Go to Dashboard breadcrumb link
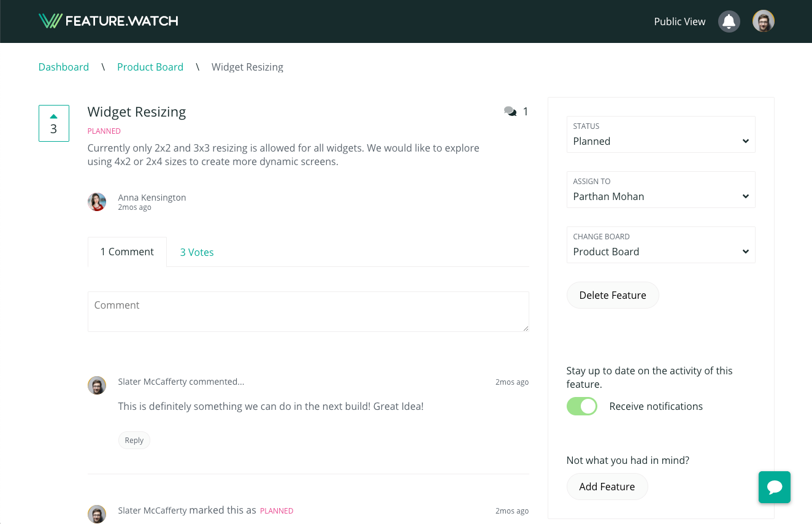812x524 pixels. pyautogui.click(x=64, y=67)
